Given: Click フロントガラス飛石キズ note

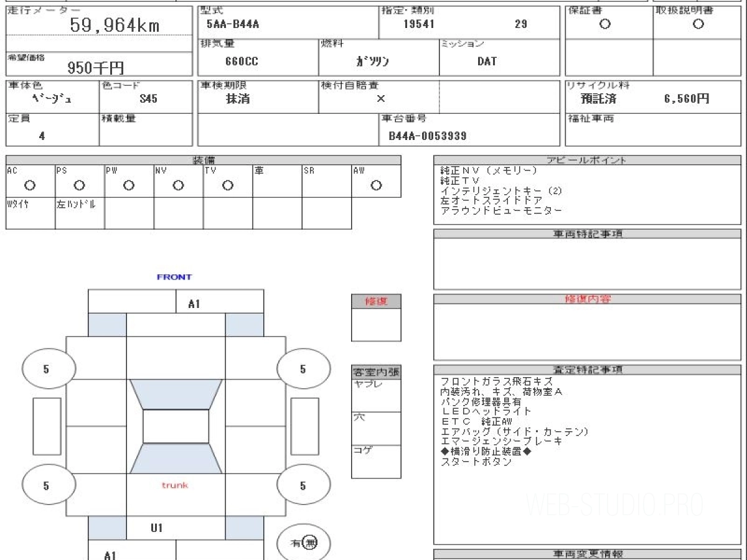Looking at the screenshot, I should (x=496, y=381).
